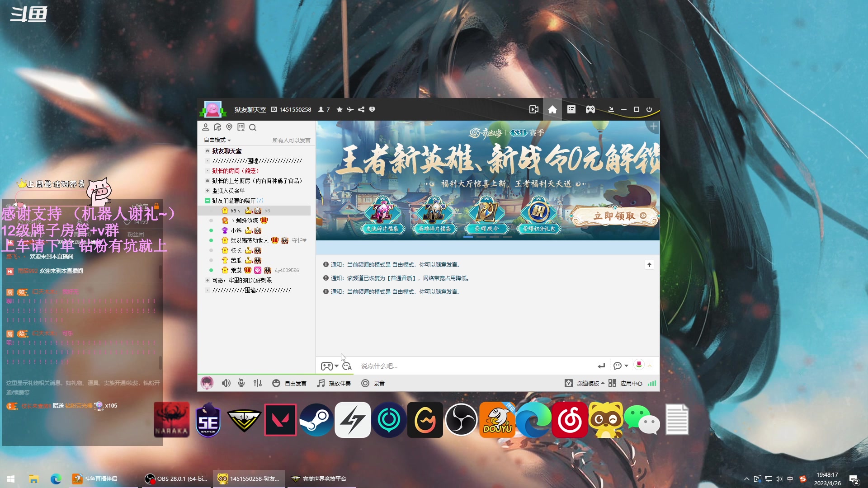Launch WeChat from desktop dock
This screenshot has height=488, width=868.
tap(642, 420)
